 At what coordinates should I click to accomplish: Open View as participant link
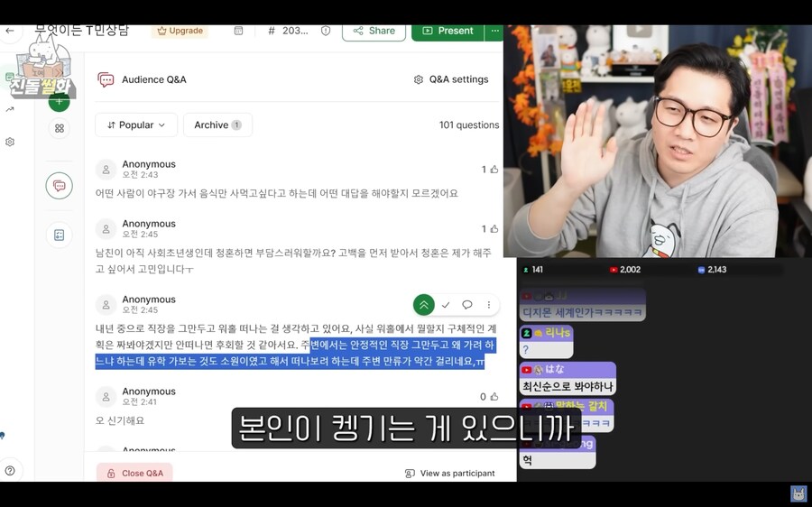pos(449,474)
